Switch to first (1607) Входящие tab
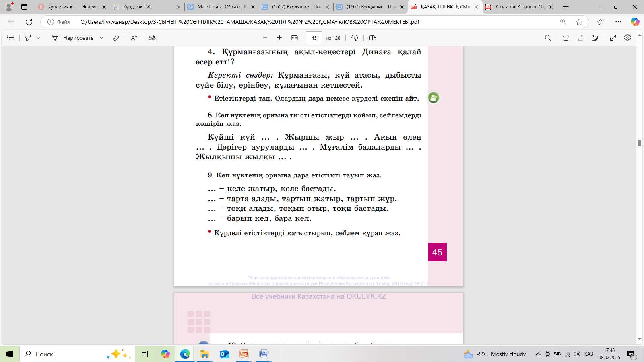 coord(295,7)
